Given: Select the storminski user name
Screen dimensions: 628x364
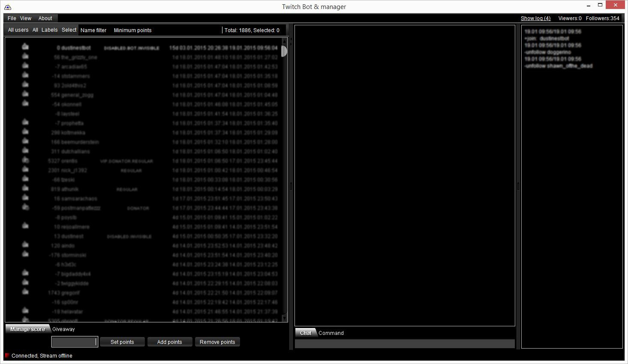Looking at the screenshot, I should tap(73, 255).
